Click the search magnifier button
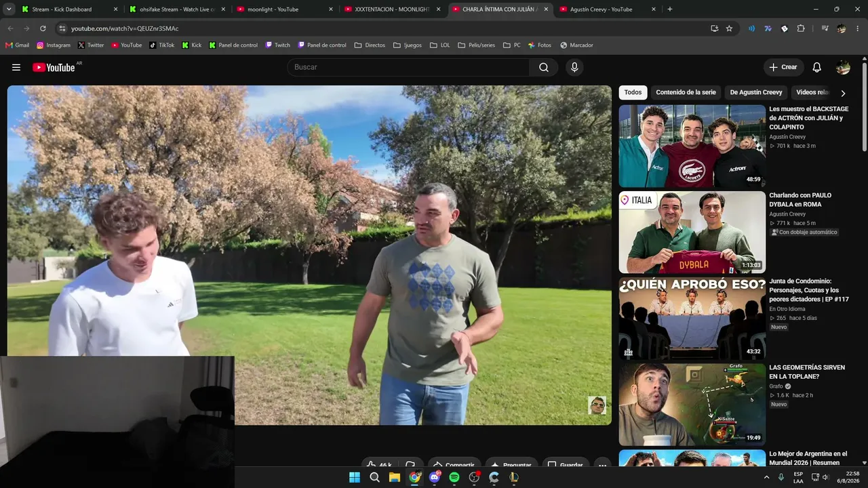Viewport: 868px width, 488px height. 544,67
